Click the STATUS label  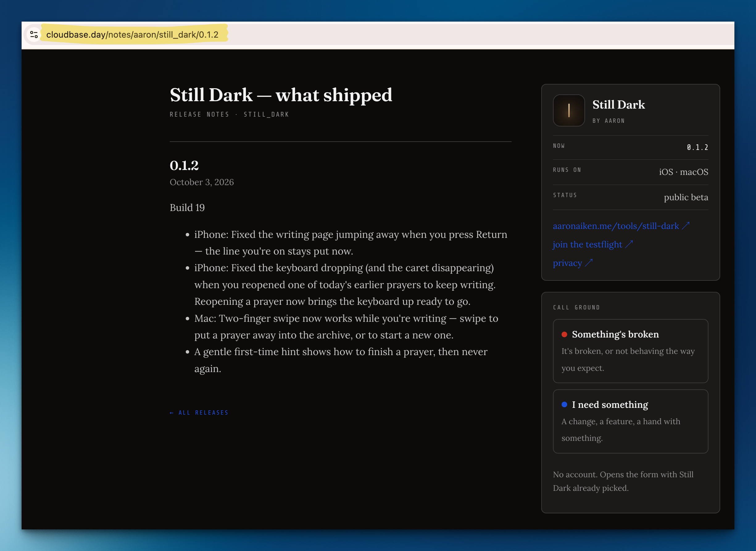click(565, 195)
